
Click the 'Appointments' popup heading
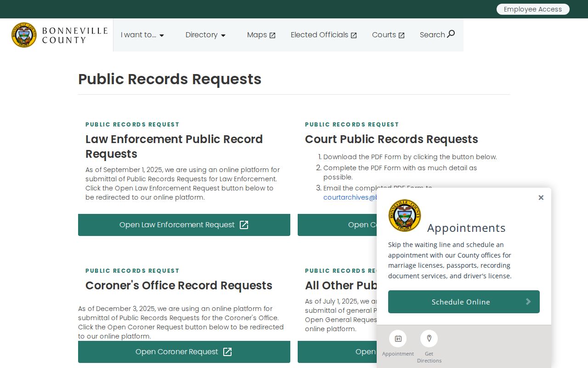click(x=466, y=228)
